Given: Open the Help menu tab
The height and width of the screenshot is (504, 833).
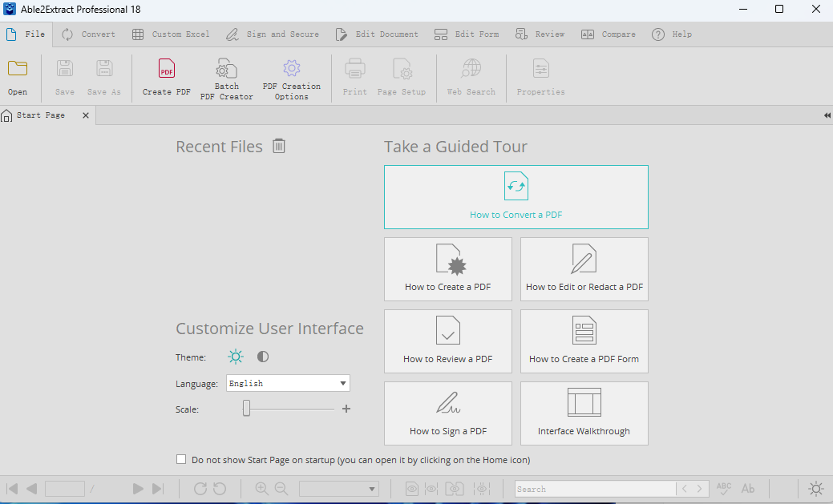Looking at the screenshot, I should click(672, 34).
